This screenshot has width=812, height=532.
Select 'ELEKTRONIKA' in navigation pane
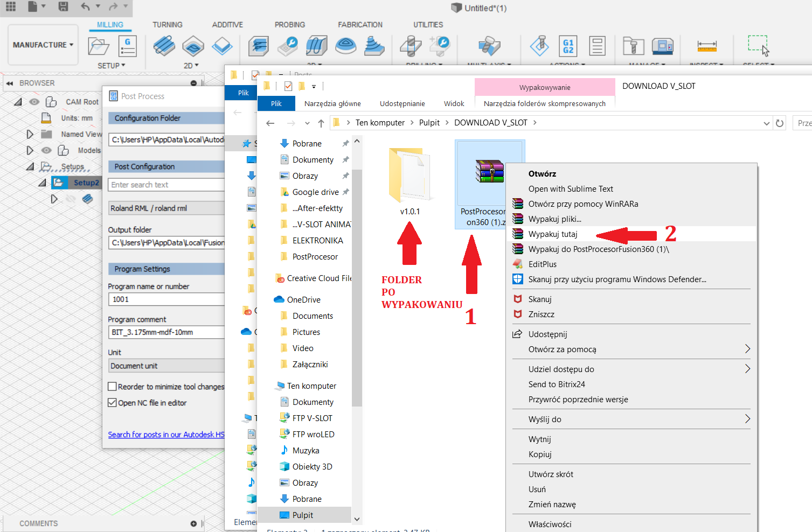click(x=318, y=241)
